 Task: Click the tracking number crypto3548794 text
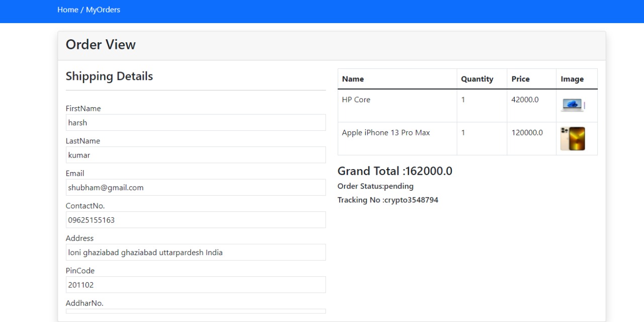(x=411, y=200)
